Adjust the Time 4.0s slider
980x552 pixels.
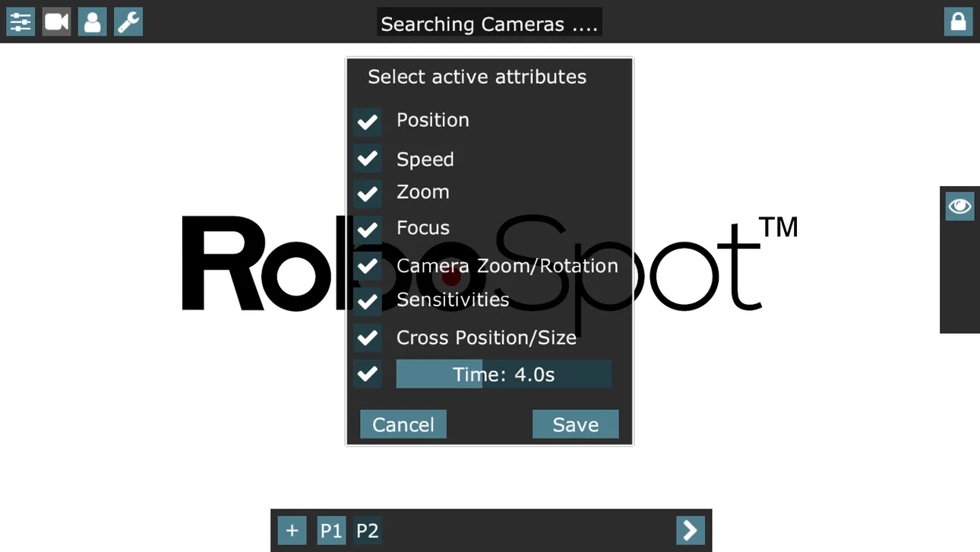point(504,373)
